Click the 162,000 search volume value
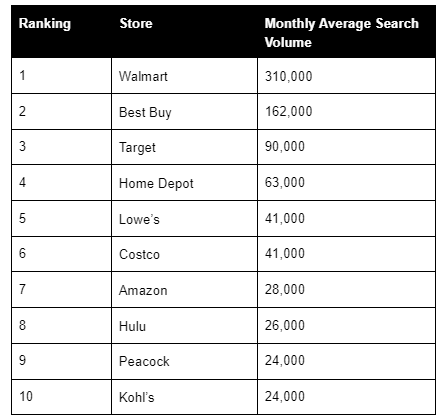Screen dimensions: 444x420 289,111
